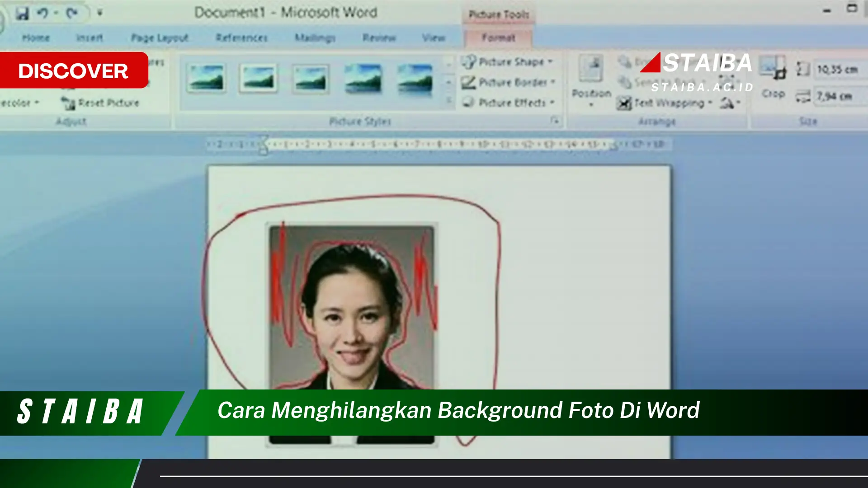
Task: Open the Picture Shape dropdown
Action: tap(507, 62)
